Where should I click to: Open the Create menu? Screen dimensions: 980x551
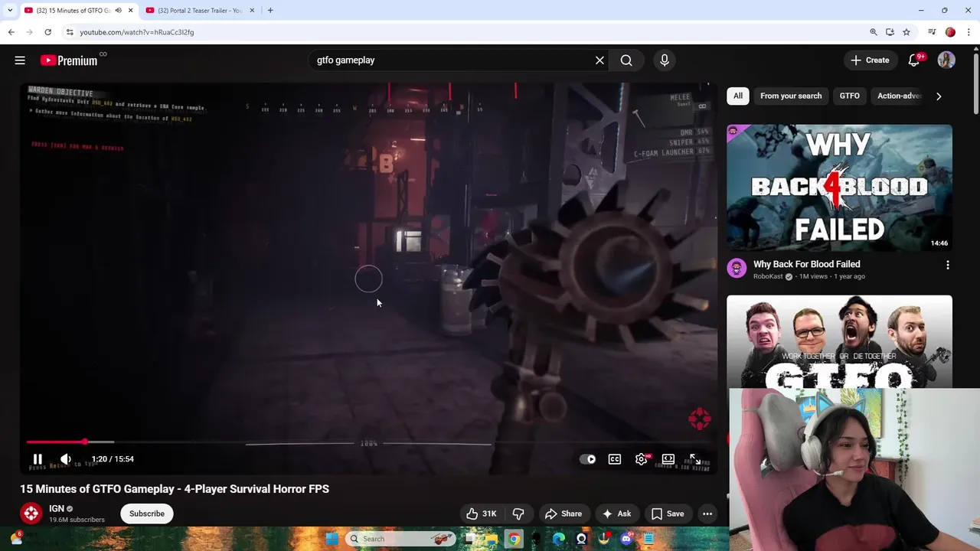pos(870,60)
